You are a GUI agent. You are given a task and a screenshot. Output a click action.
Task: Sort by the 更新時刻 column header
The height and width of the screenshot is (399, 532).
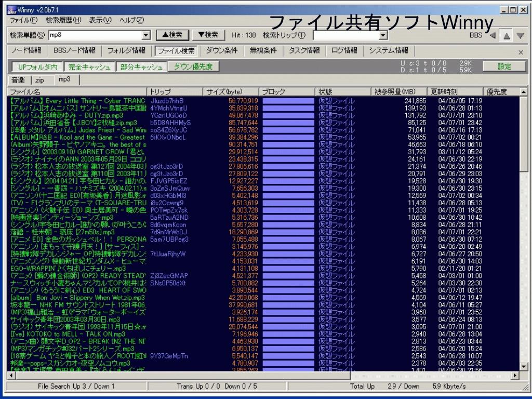456,91
